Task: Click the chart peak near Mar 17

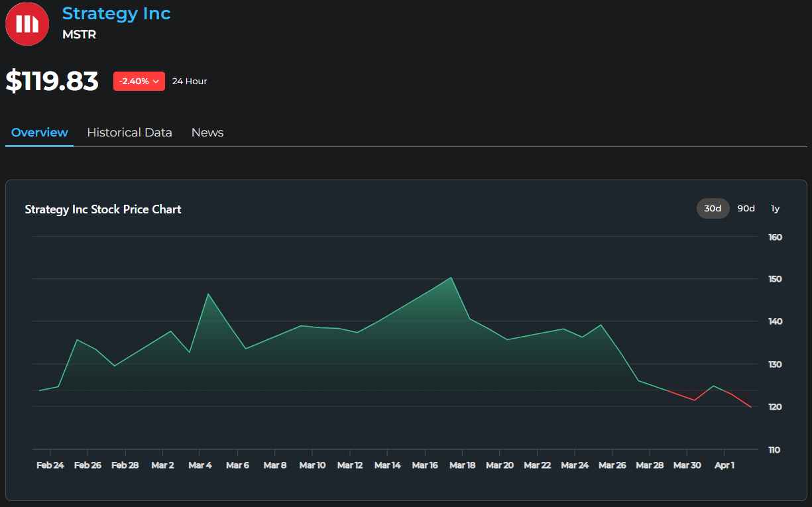Action: 451,278
